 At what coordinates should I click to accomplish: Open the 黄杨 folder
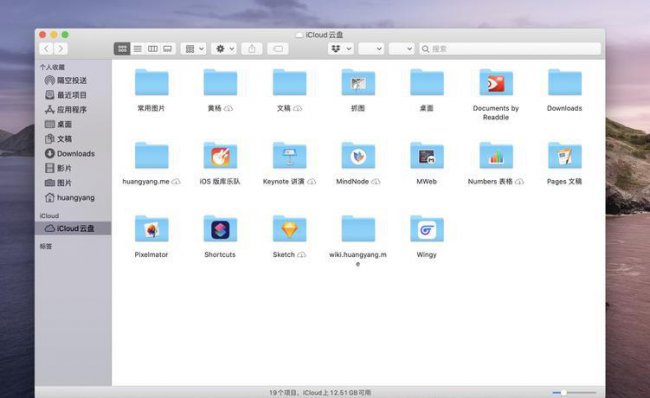point(220,83)
